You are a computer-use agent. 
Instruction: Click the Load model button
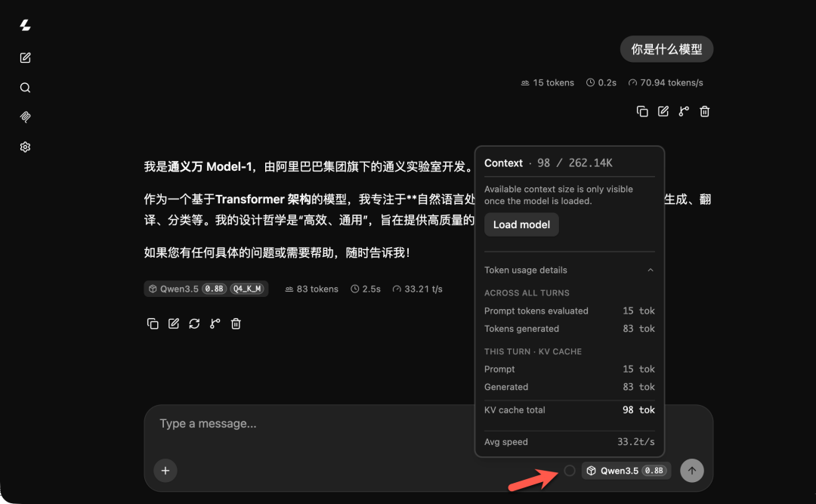coord(521,224)
